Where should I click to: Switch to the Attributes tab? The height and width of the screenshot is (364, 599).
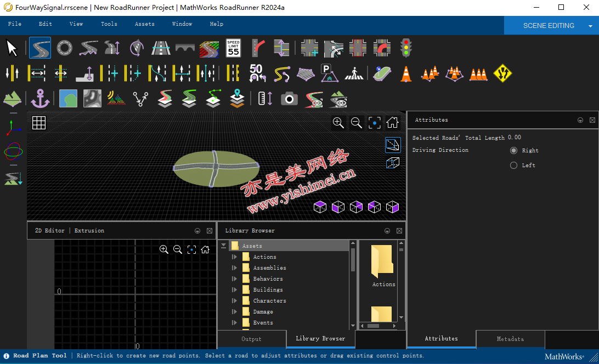click(x=441, y=339)
